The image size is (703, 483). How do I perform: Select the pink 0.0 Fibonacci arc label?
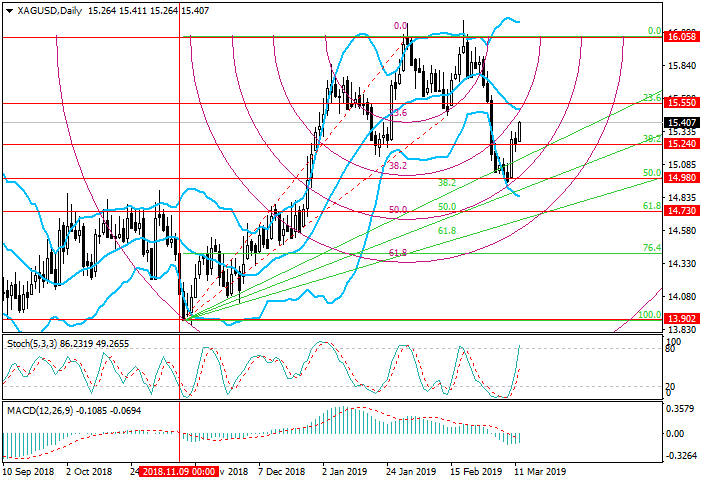coord(400,26)
